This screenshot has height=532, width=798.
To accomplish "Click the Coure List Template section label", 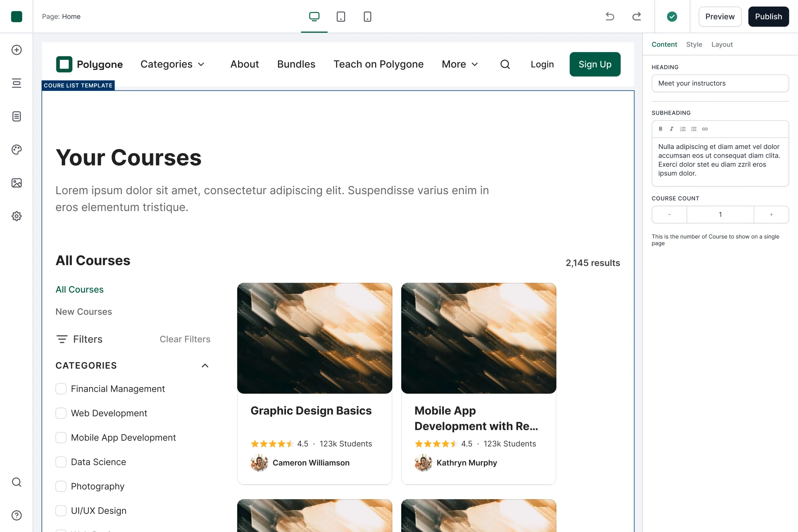I will (x=78, y=85).
